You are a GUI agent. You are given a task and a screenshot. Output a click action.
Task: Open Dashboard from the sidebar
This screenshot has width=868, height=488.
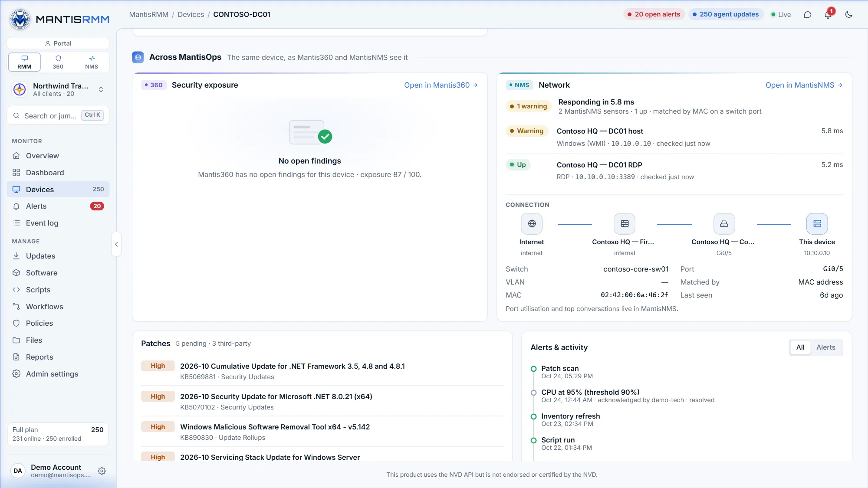[58, 173]
